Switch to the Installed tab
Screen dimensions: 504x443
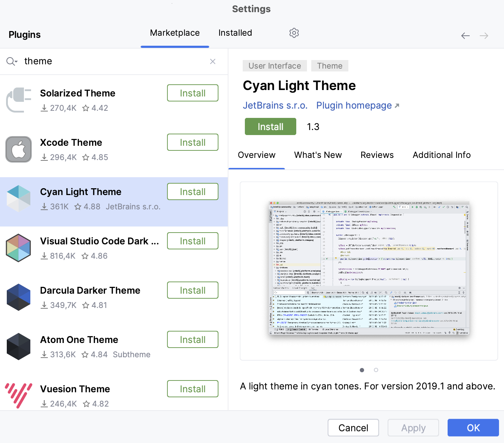[235, 33]
